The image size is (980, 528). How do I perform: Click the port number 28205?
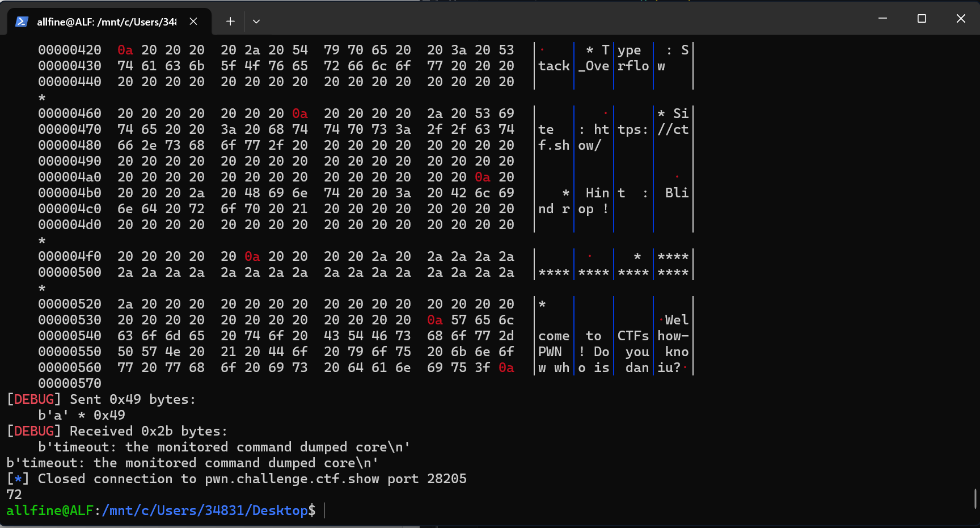pyautogui.click(x=447, y=479)
